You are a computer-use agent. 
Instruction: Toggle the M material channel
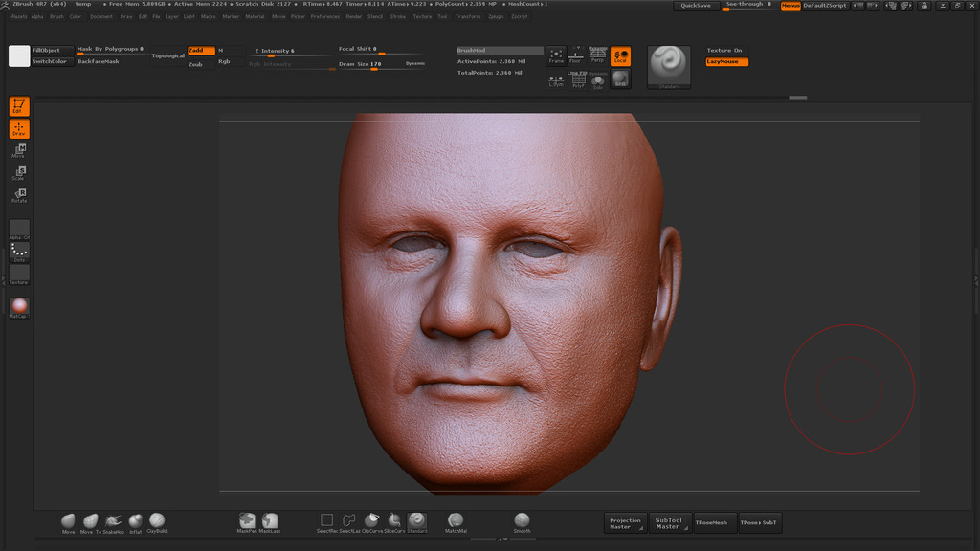(230, 50)
